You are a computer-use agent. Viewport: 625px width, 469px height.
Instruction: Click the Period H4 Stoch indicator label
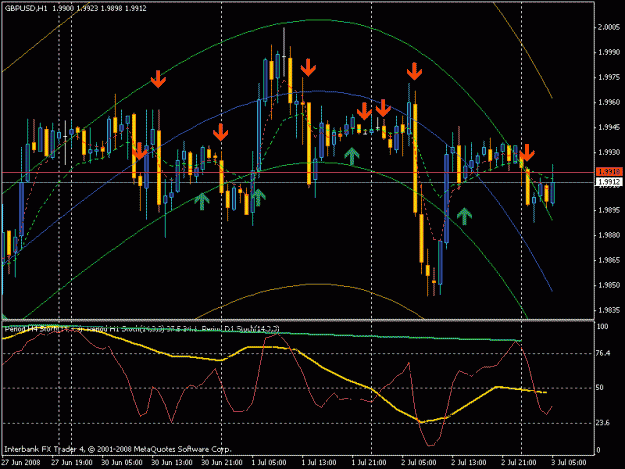44,330
